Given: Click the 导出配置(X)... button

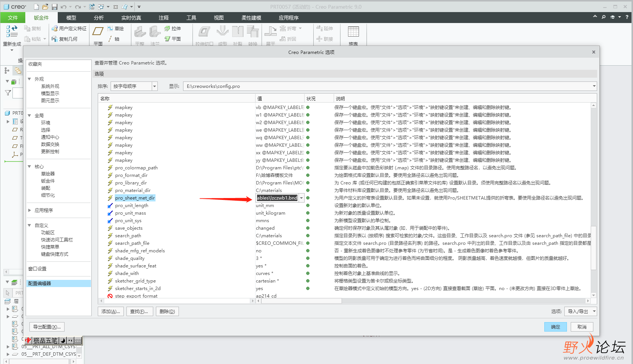Looking at the screenshot, I should point(47,327).
